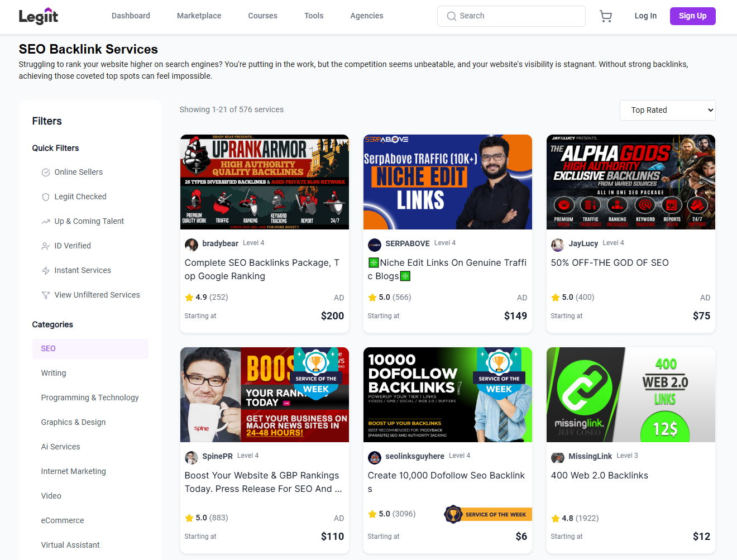The width and height of the screenshot is (737, 560).
Task: Open the Marketplace navigation item
Action: pos(199,16)
